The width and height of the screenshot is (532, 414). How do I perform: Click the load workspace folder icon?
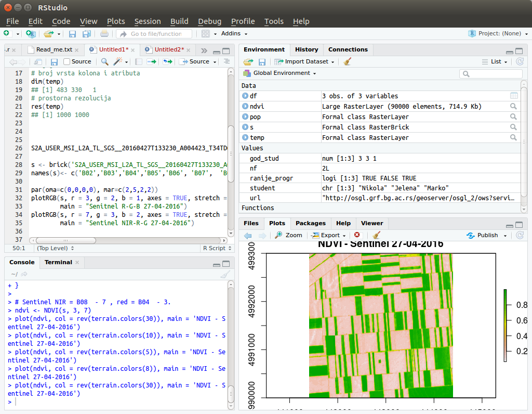[x=248, y=61]
